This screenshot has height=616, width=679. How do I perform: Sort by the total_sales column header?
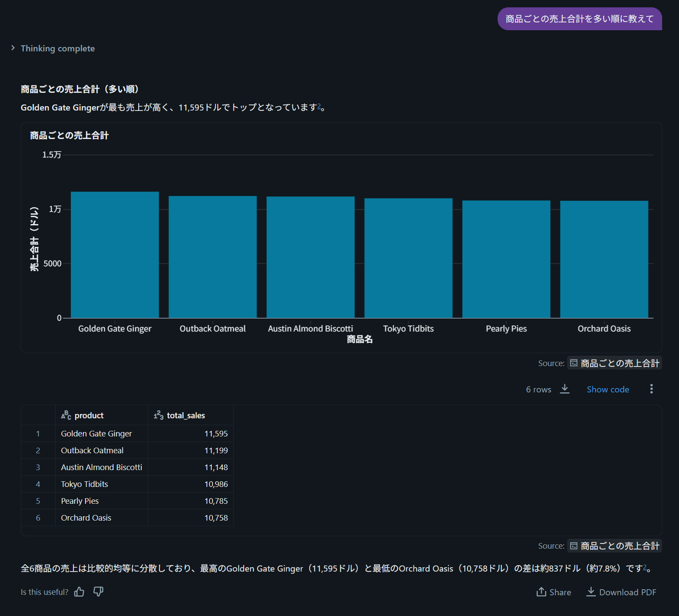186,415
